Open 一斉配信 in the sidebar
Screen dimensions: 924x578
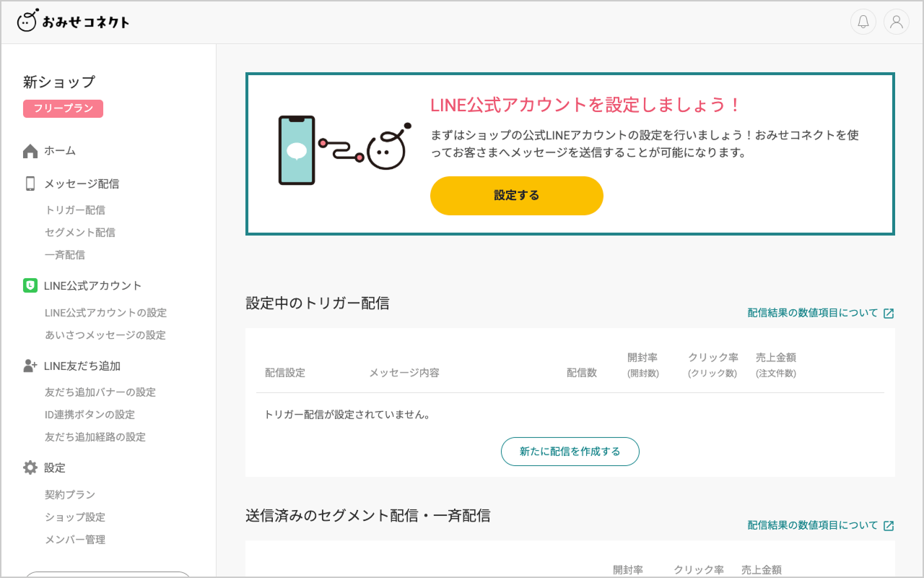pos(65,255)
